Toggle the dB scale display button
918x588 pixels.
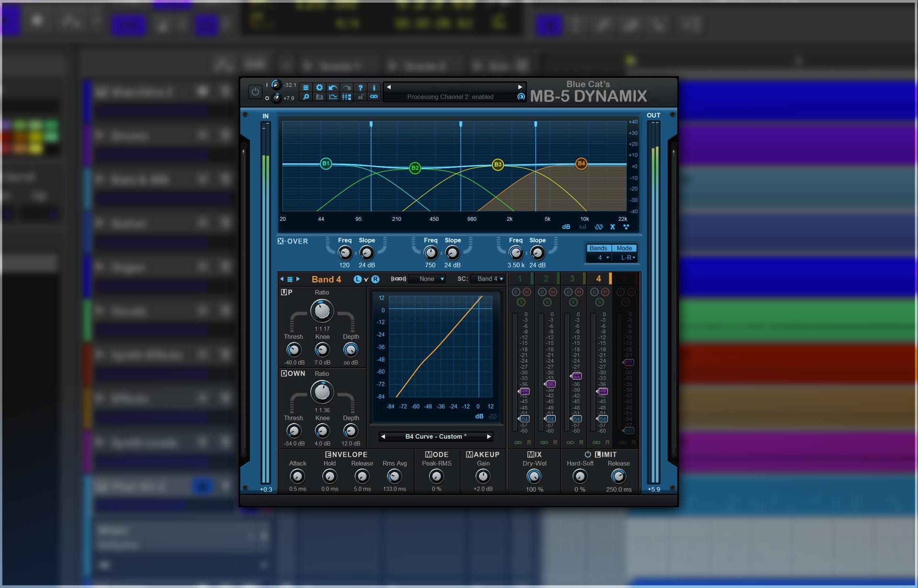pos(566,227)
